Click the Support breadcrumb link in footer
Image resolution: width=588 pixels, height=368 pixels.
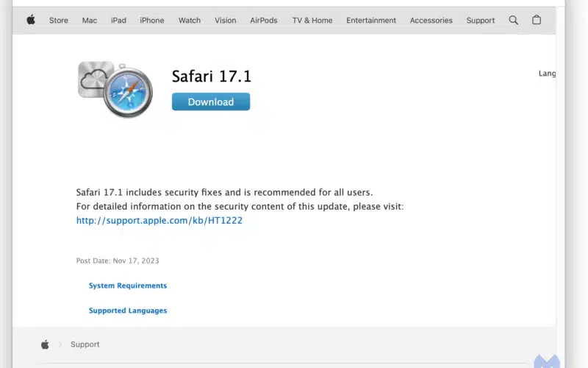point(85,344)
